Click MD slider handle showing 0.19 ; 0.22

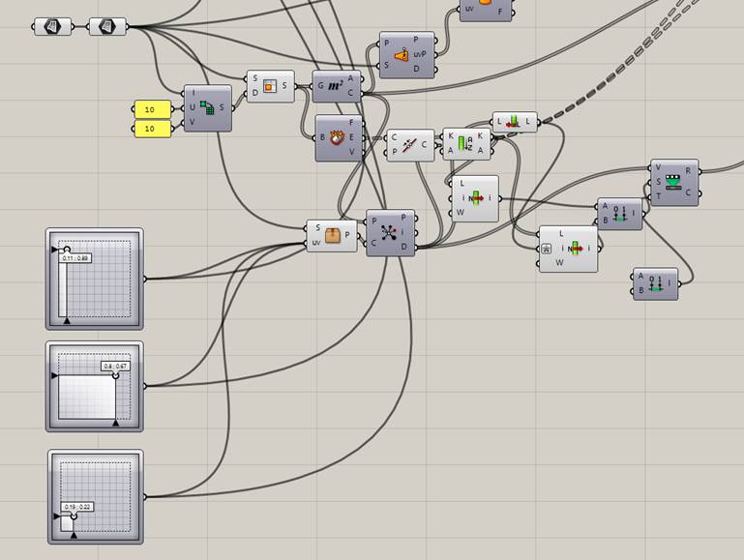click(74, 516)
